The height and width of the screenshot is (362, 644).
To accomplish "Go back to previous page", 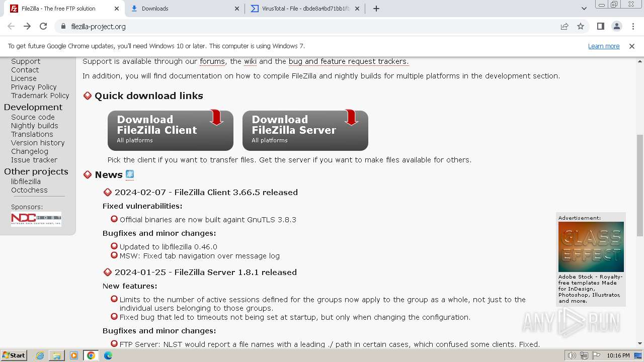I will pos(11,26).
